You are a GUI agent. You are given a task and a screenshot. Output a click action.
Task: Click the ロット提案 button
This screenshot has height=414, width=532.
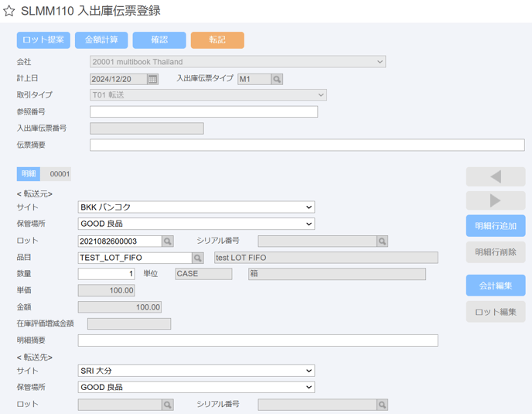coord(43,40)
